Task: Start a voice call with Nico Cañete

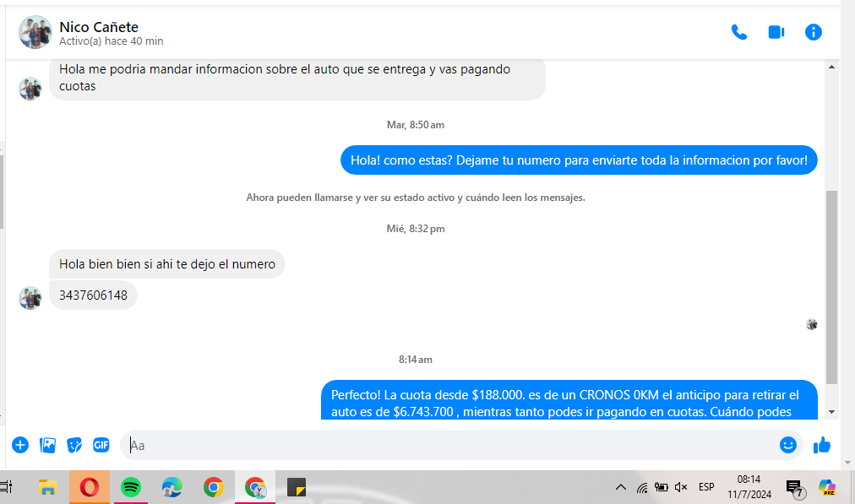Action: coord(739,32)
